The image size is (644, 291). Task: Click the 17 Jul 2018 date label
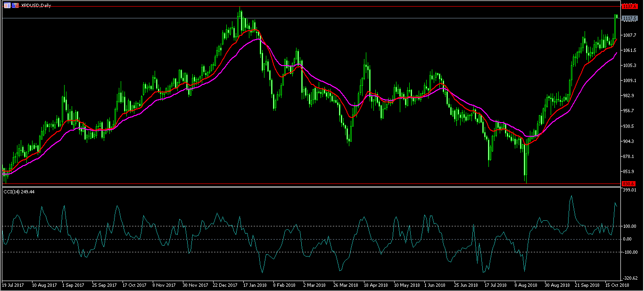pyautogui.click(x=495, y=285)
